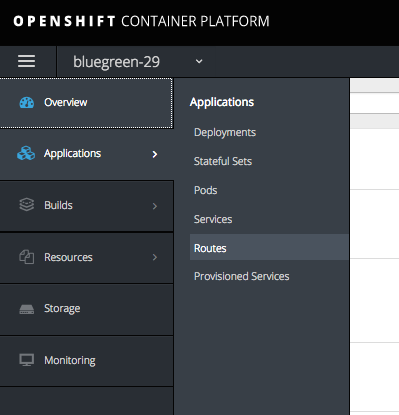Click the Applications blue cubes icon
This screenshot has height=415, width=399.
point(26,153)
